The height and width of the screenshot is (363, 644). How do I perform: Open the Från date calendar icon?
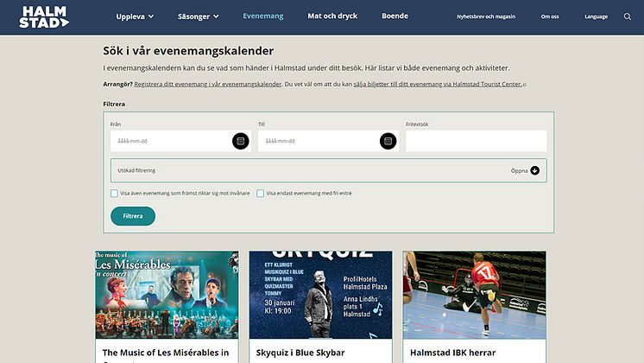pyautogui.click(x=241, y=141)
